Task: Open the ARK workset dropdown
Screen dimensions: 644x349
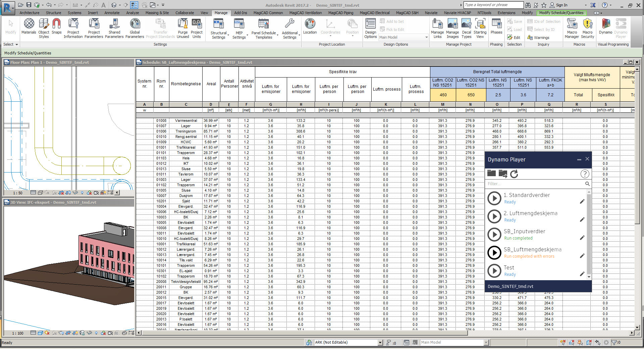Action: pos(380,343)
